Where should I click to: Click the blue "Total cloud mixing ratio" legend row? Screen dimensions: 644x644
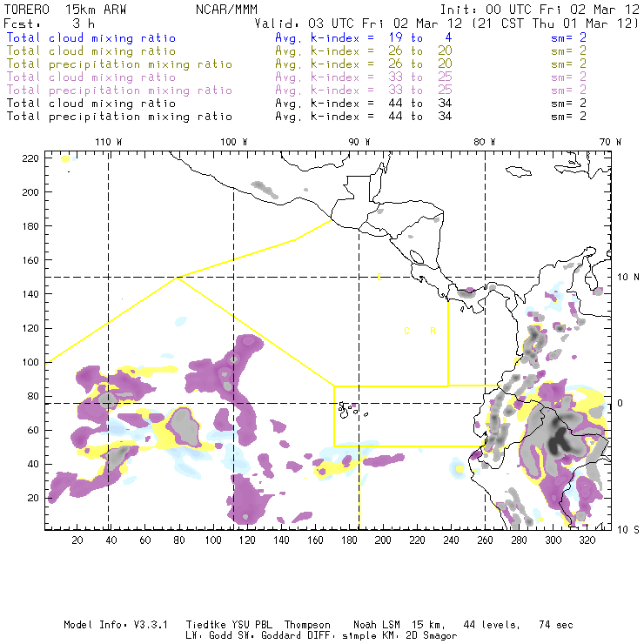point(91,37)
